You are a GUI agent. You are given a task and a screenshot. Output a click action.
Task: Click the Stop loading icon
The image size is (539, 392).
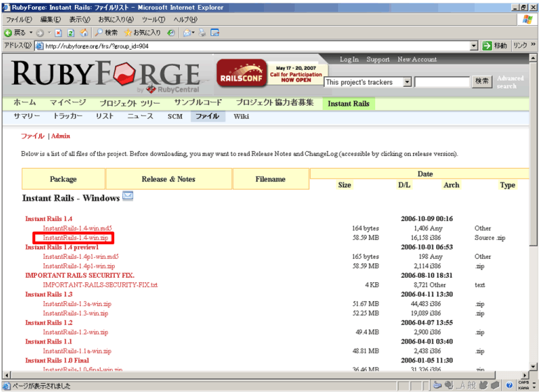coord(58,33)
